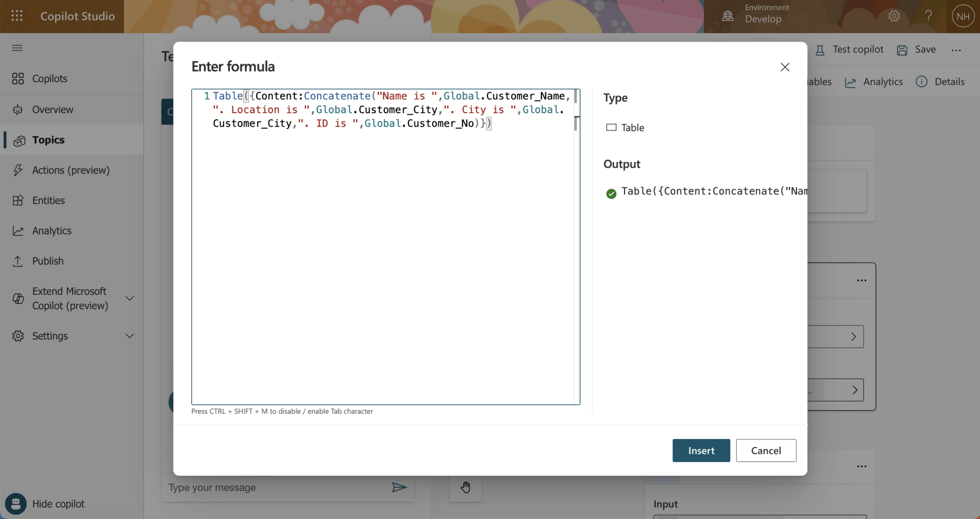Viewport: 980px width, 519px height.
Task: Expand the Settings section chevron
Action: [130, 336]
